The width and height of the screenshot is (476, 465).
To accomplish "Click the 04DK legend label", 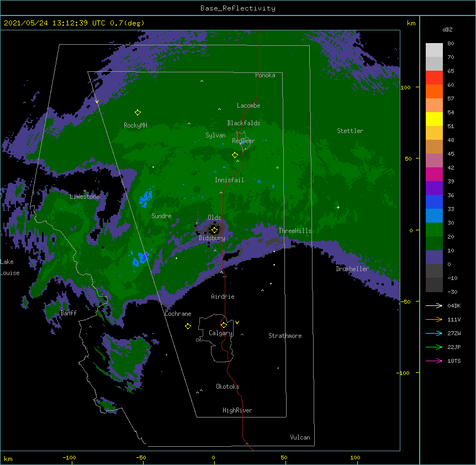I will tap(454, 305).
